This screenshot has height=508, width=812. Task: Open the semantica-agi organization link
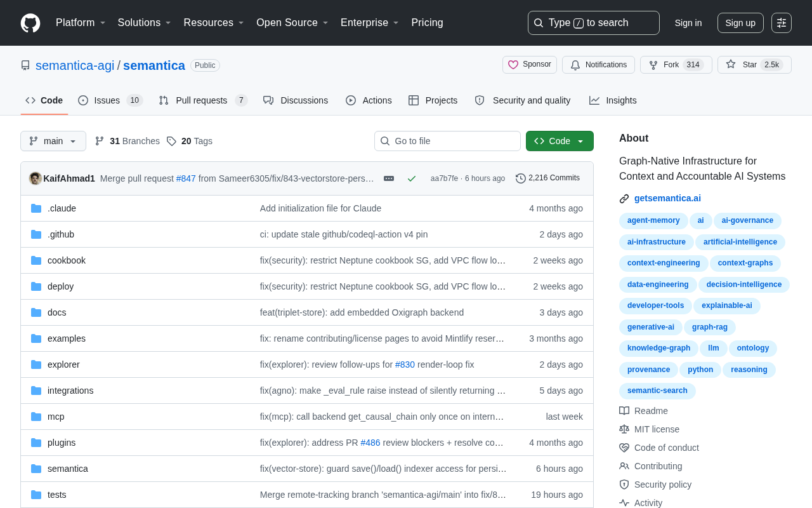tap(75, 65)
